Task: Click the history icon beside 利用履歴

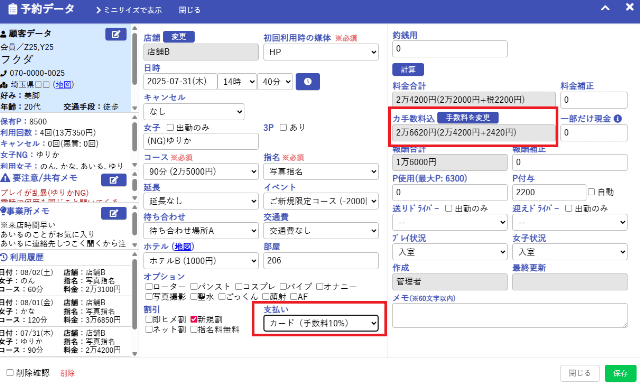Action: (4, 257)
